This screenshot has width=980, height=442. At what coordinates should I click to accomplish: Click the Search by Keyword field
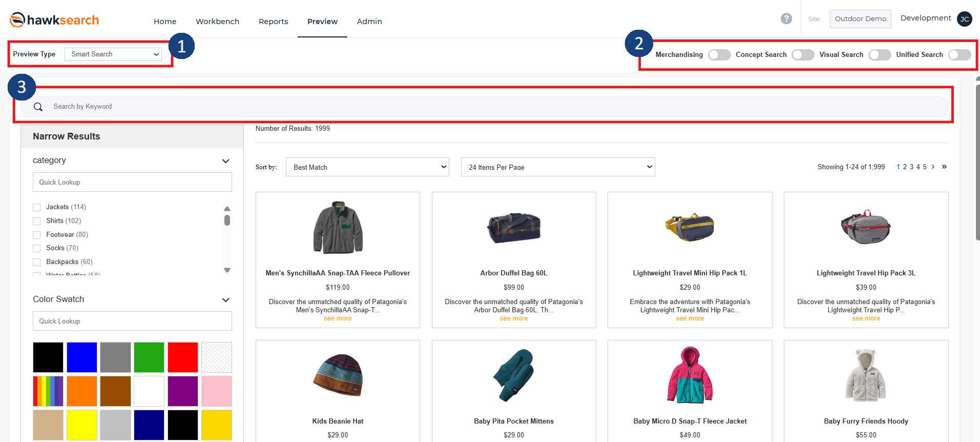pos(484,107)
